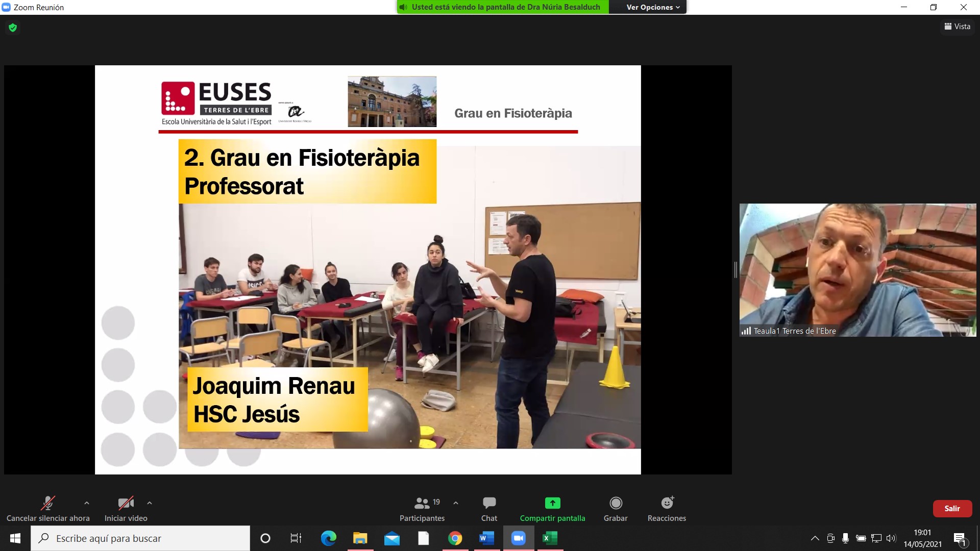The image size is (980, 551).
Task: Open Ver Opciones dropdown menu
Action: point(653,7)
